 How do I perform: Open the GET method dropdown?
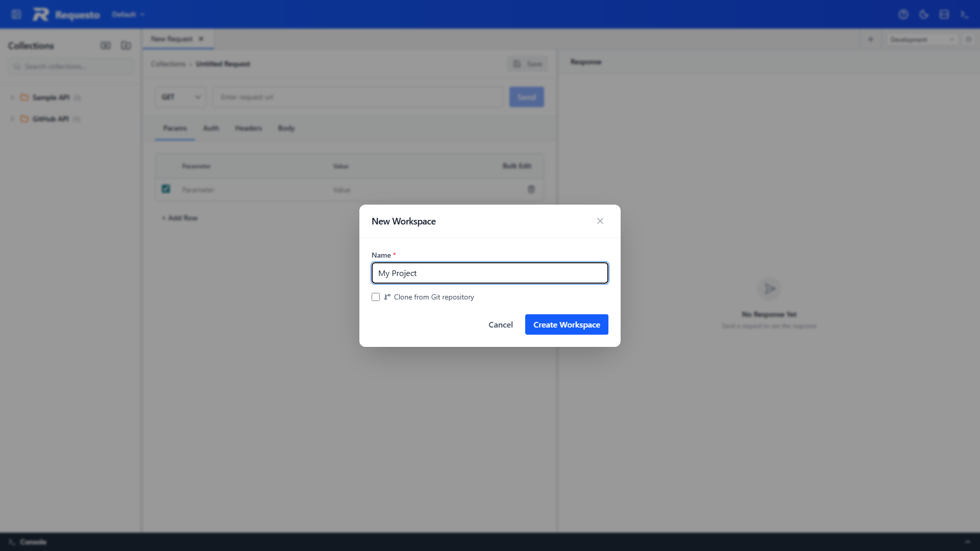point(180,96)
